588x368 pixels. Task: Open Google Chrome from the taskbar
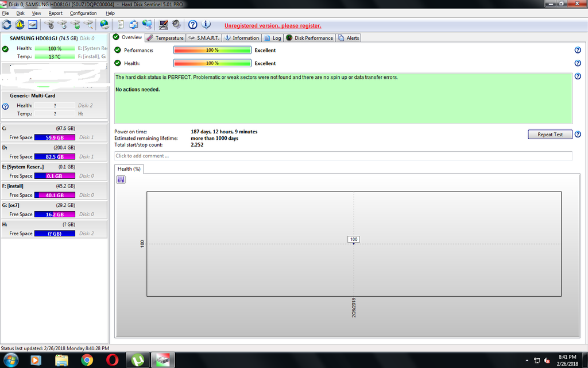[x=87, y=361]
